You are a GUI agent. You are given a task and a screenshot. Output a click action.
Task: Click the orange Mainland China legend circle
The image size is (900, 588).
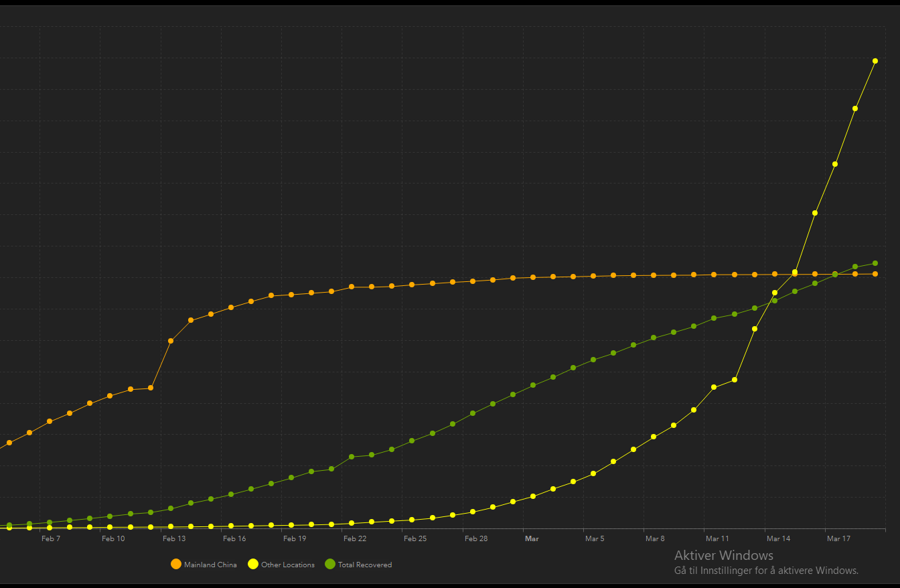pos(176,565)
